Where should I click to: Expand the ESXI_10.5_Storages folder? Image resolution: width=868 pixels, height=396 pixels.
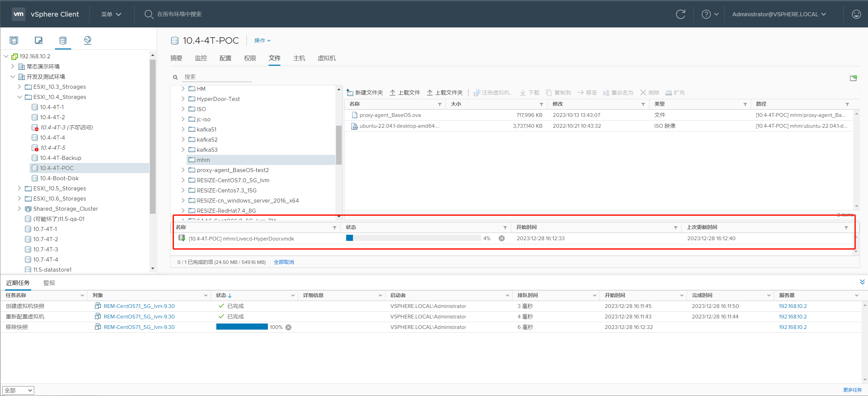19,188
